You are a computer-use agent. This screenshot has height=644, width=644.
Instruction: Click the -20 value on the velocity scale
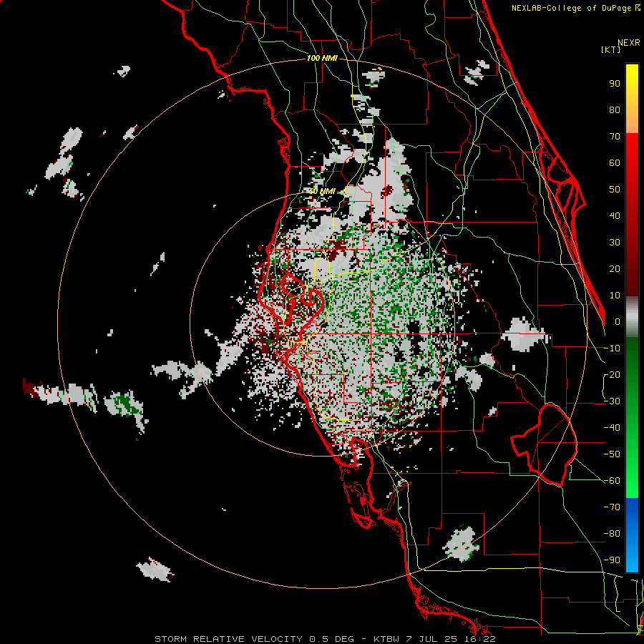(x=612, y=374)
